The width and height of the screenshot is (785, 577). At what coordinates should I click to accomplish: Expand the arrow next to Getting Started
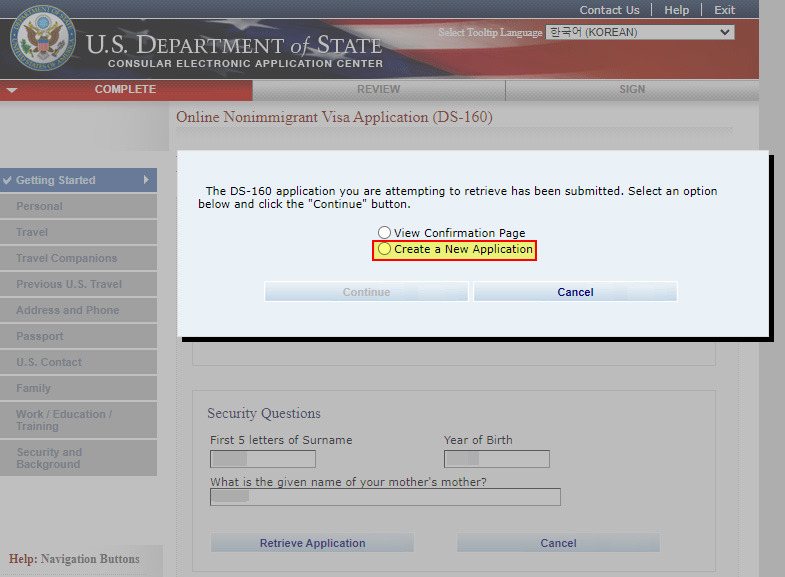click(146, 180)
